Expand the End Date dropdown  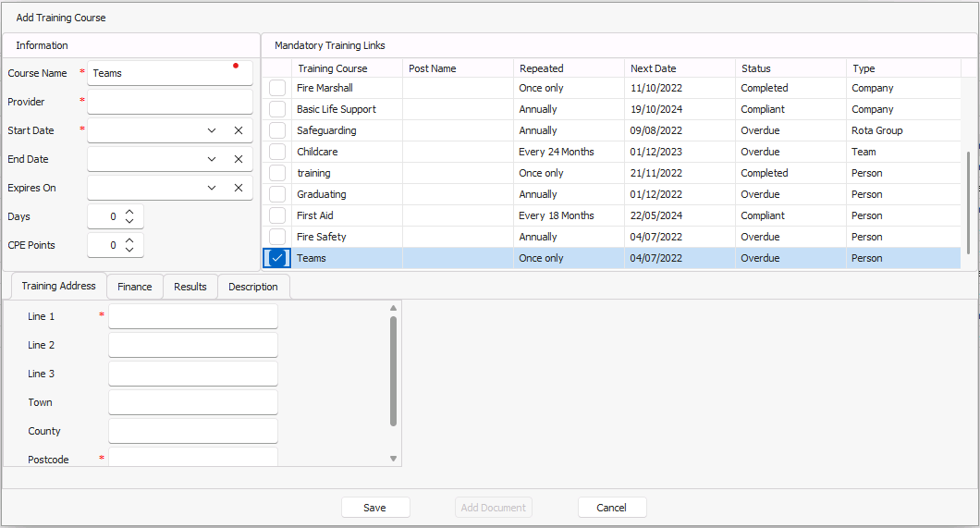(x=212, y=159)
